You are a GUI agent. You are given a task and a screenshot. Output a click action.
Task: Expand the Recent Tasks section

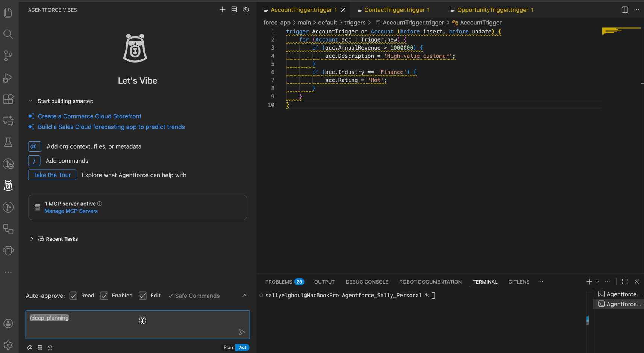pyautogui.click(x=32, y=239)
